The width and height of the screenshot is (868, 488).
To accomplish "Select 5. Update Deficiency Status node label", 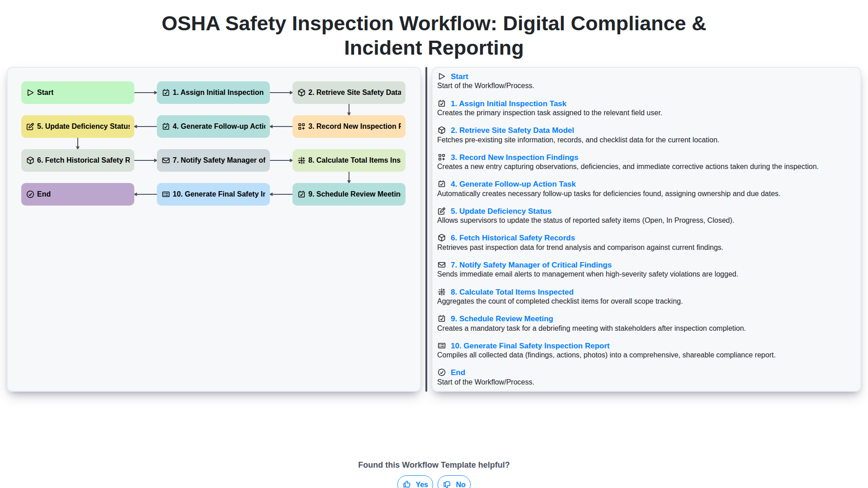I will coord(83,127).
